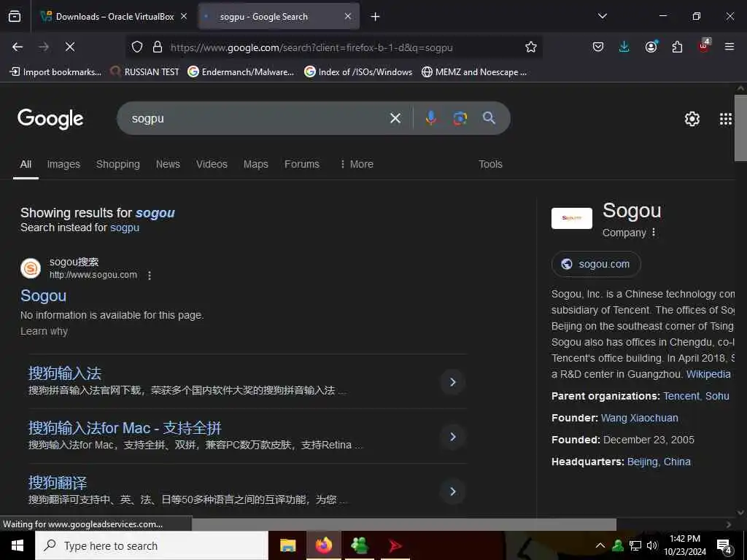747x560 pixels.
Task: Expand 搜狗翻译 sitelink chevron
Action: [452, 491]
